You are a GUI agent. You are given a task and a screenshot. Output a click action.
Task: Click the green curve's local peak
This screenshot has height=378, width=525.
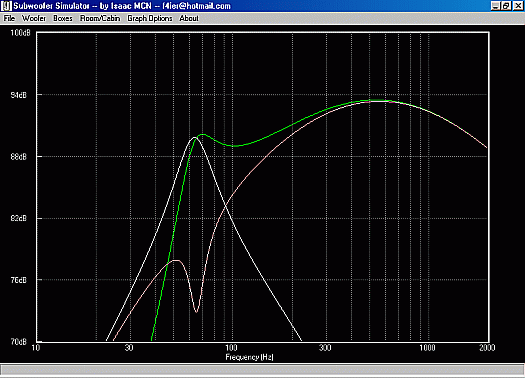click(x=203, y=134)
